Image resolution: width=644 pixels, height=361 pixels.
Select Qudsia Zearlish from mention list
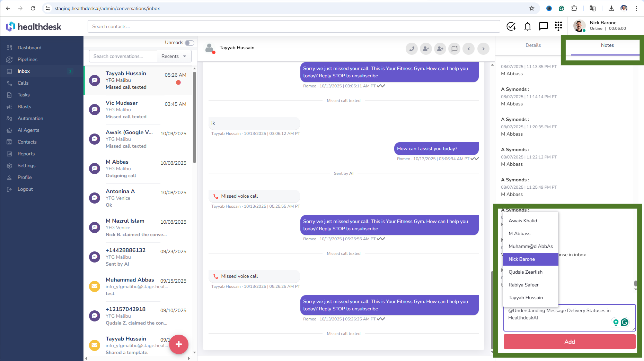[x=530, y=272]
